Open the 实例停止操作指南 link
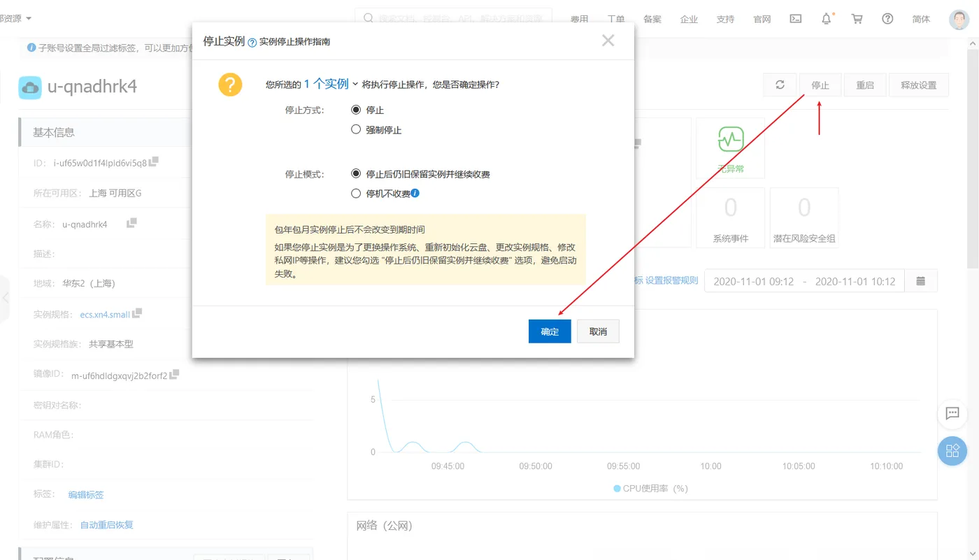 [294, 42]
